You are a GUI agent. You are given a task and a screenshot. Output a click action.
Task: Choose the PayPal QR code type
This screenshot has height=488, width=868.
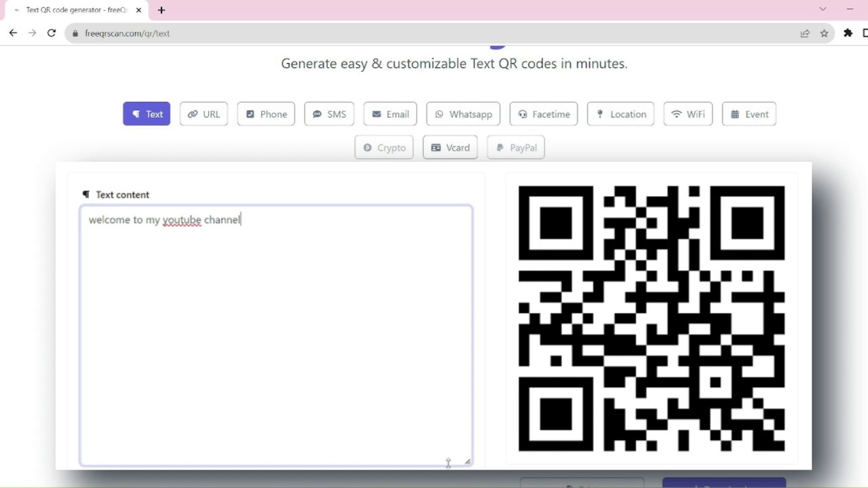[x=515, y=147]
